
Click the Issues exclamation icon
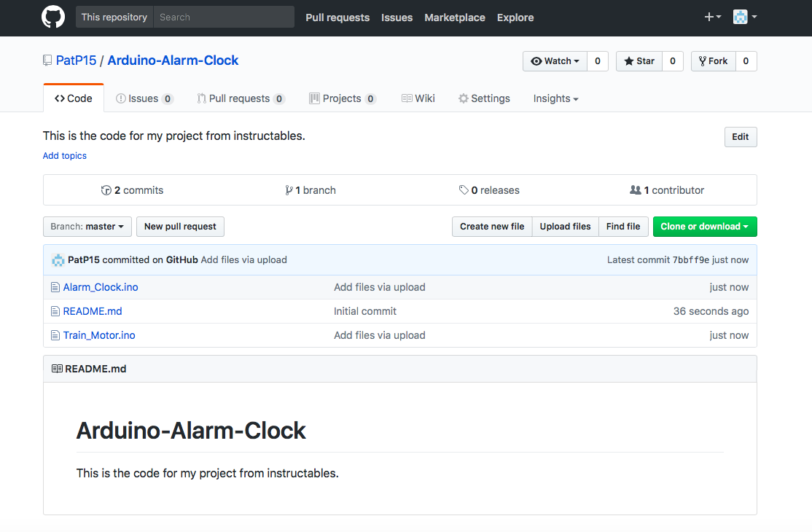(x=121, y=98)
